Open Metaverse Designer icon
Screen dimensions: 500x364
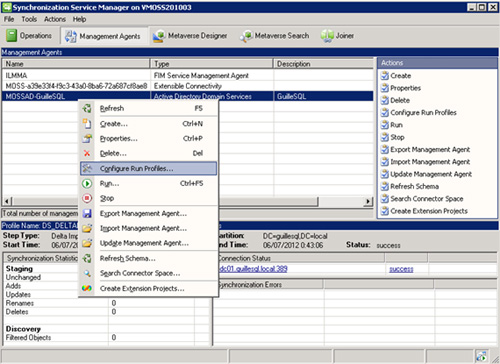coord(159,36)
